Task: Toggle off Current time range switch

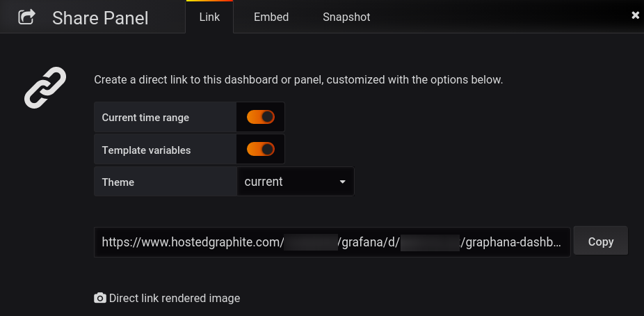Action: (260, 117)
